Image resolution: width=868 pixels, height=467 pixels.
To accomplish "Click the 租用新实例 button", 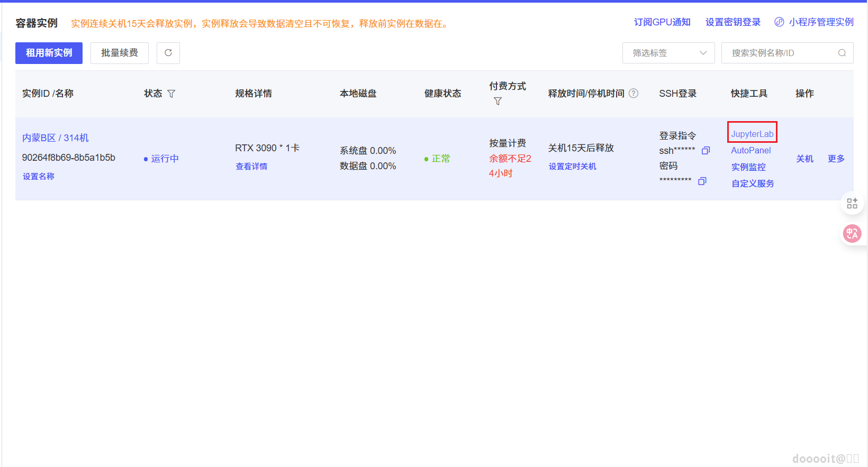I will (49, 53).
